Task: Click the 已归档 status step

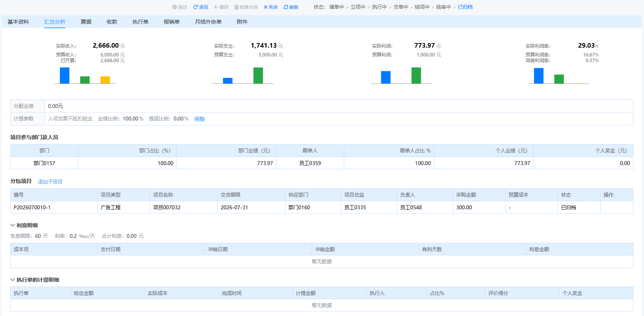Action: coord(465,7)
